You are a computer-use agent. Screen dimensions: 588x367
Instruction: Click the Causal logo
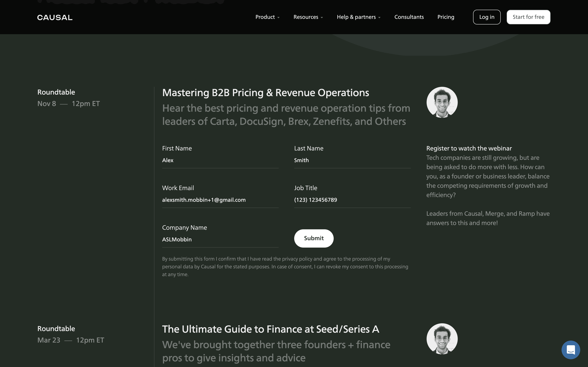tap(55, 17)
